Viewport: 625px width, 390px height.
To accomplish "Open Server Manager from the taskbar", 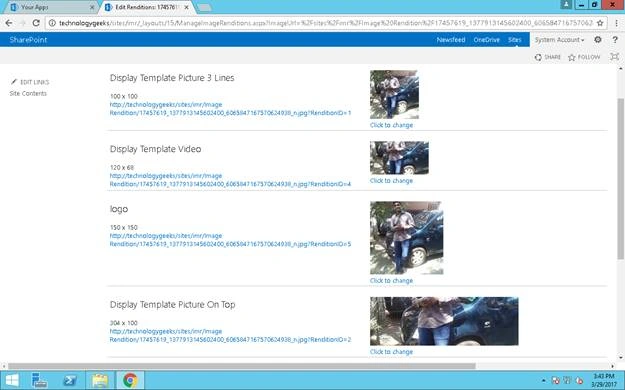I will point(39,380).
